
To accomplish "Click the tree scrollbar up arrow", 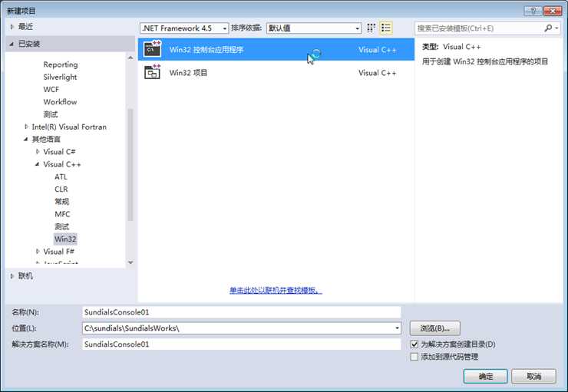I will [x=130, y=58].
